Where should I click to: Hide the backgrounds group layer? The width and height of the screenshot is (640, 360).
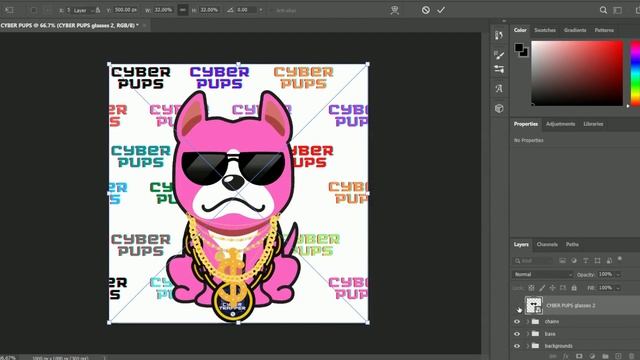tap(517, 346)
